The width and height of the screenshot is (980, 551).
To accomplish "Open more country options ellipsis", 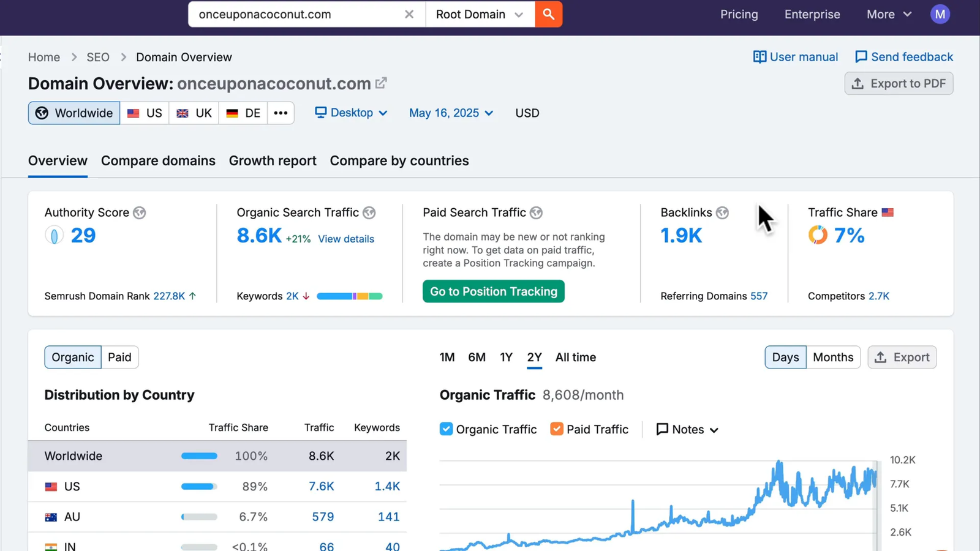I will click(281, 113).
